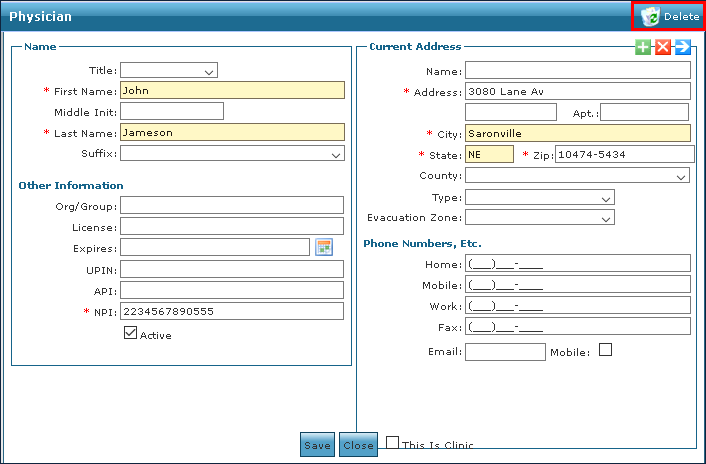
Task: Click the Home phone number field
Action: click(577, 264)
